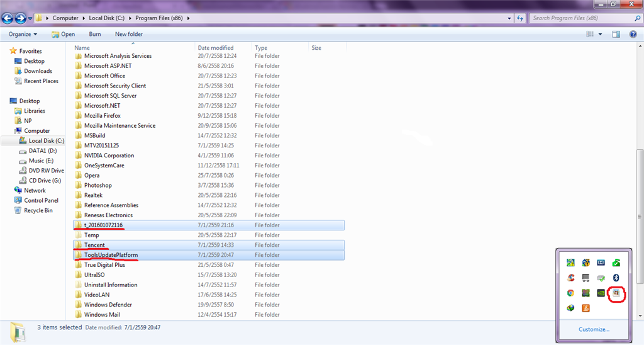
Task: Open the CCleaner tray icon
Action: click(570, 278)
